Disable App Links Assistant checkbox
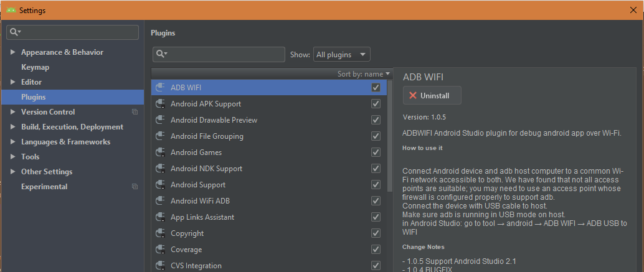 (376, 217)
